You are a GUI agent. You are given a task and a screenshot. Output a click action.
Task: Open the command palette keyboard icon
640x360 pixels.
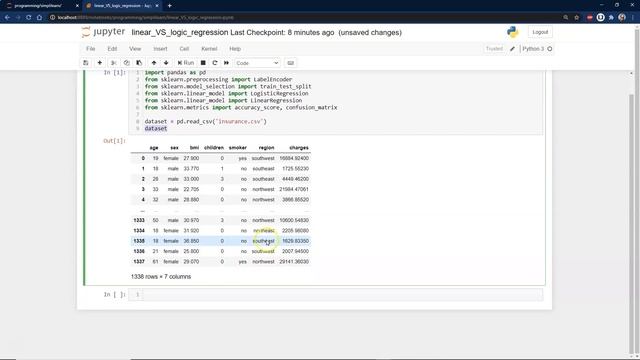pos(291,63)
